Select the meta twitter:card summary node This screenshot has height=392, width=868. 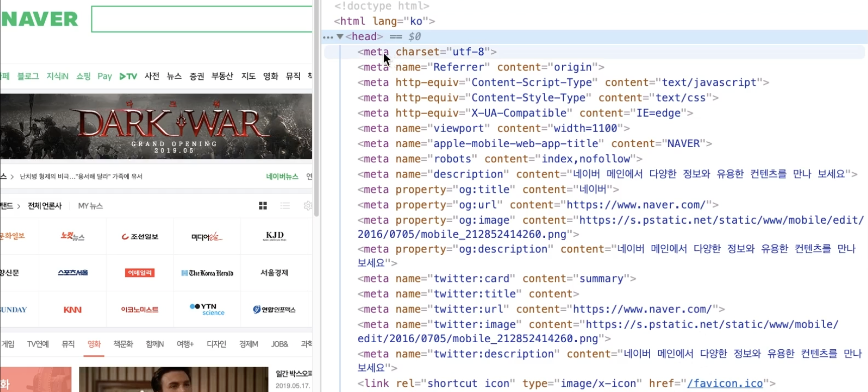496,279
